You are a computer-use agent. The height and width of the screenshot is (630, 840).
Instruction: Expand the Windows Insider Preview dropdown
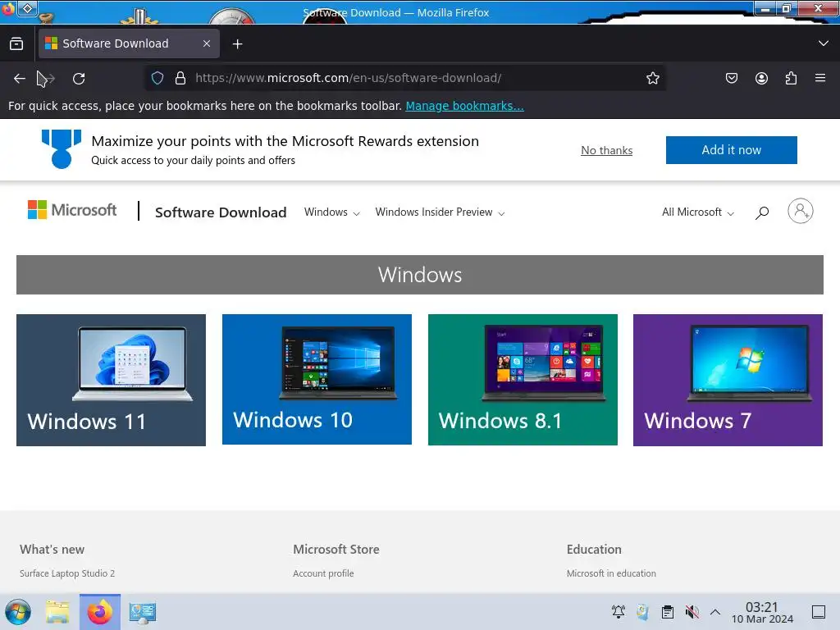[440, 212]
